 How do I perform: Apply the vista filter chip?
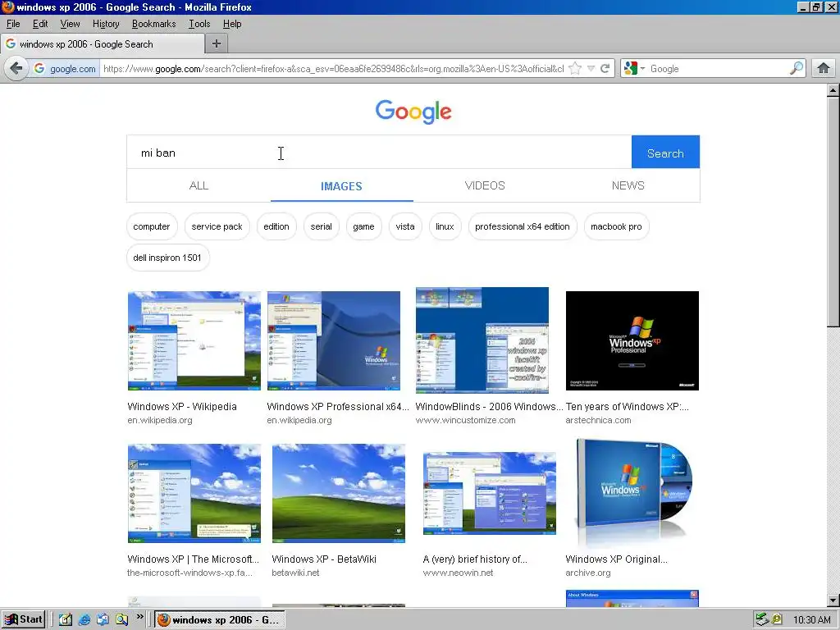click(405, 226)
